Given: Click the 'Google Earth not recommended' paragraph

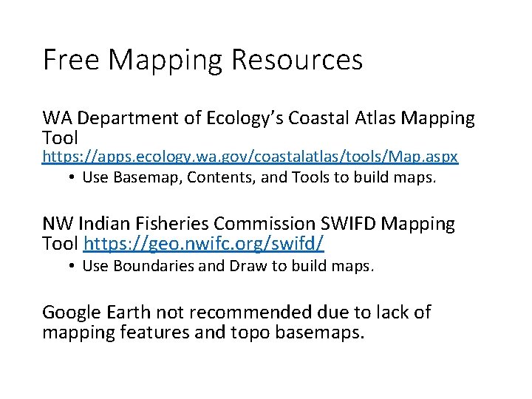Looking at the screenshot, I should pyautogui.click(x=236, y=322).
